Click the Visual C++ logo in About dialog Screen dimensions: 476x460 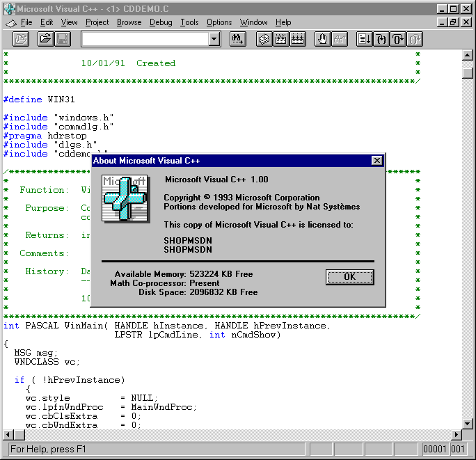[x=125, y=198]
